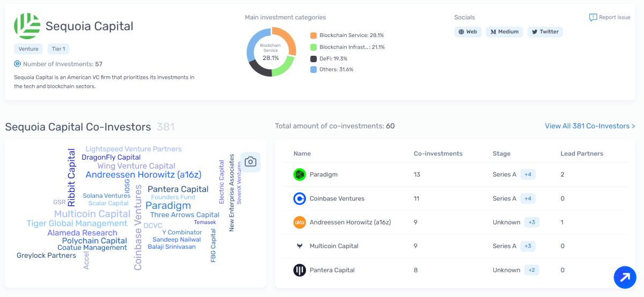The width and height of the screenshot is (644, 297).
Task: Click Multicoin Capital in word cloud
Action: coord(92,214)
